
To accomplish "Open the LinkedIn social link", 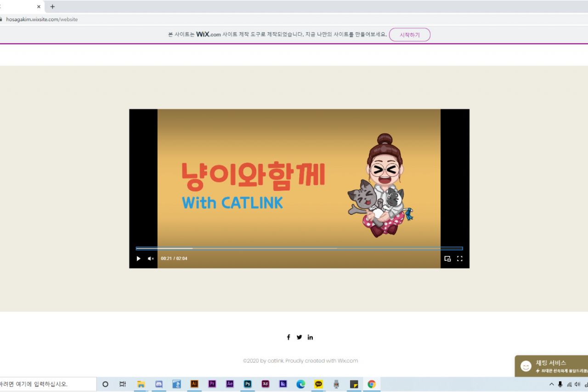I will pos(310,337).
